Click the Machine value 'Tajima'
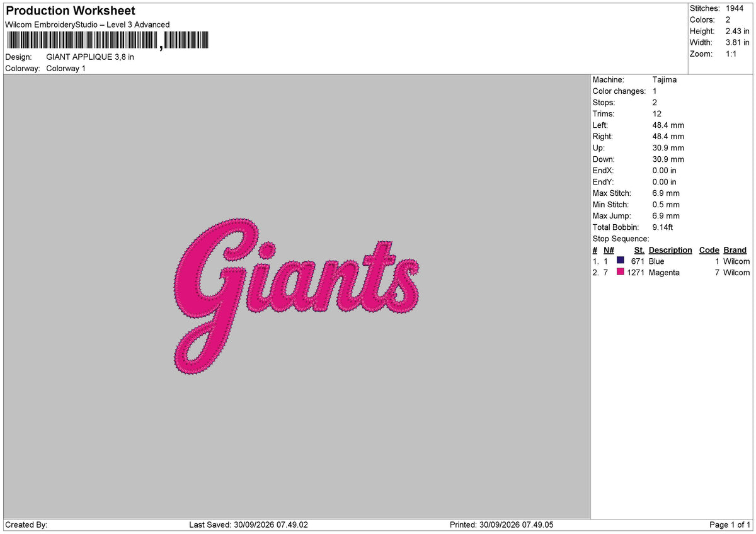 [665, 79]
